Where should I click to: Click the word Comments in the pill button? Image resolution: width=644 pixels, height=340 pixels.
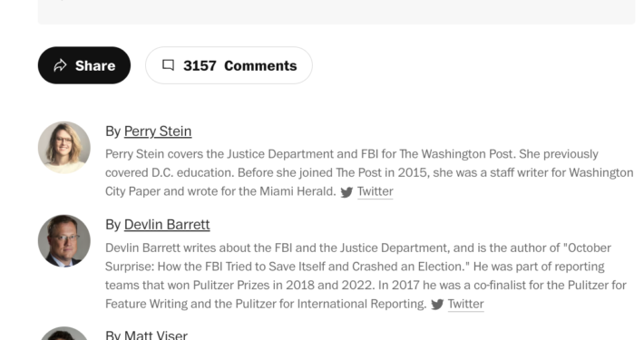[260, 65]
